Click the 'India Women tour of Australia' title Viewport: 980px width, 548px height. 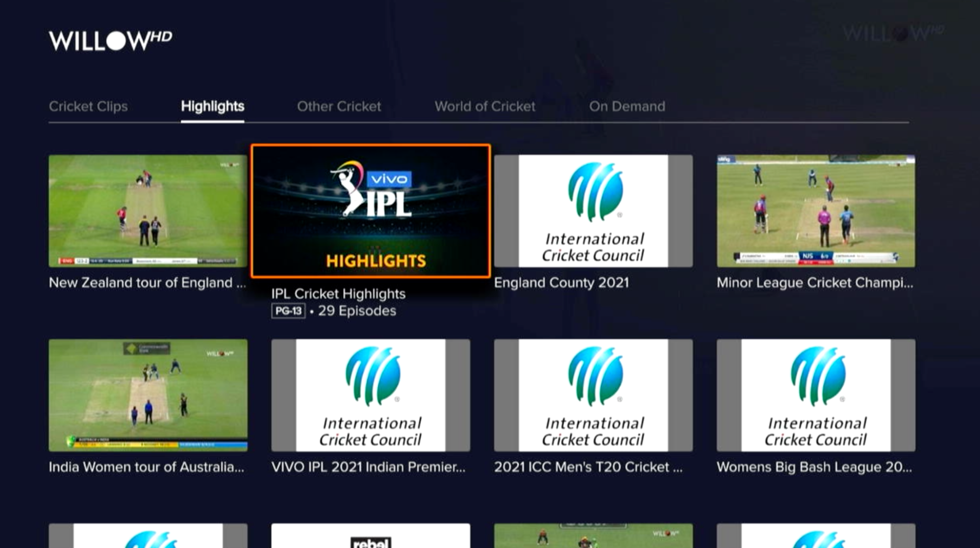(146, 467)
